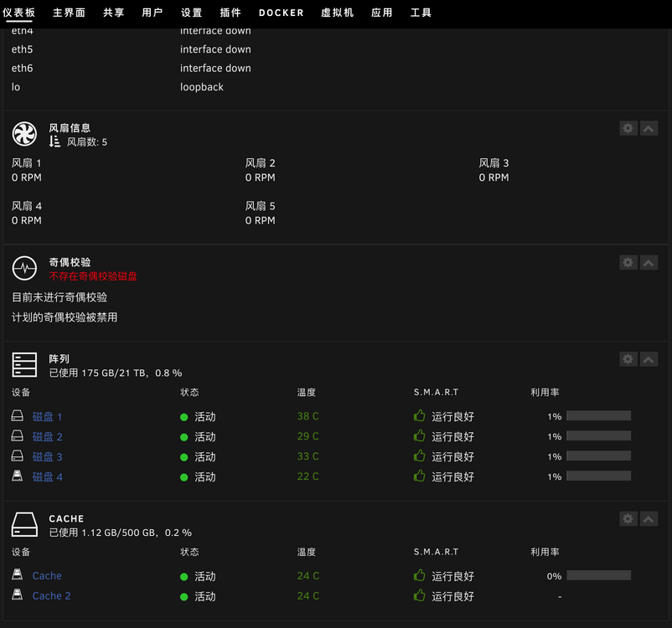Click the green status dot for Cache 2
Viewport: 672px width, 628px height.
(184, 597)
